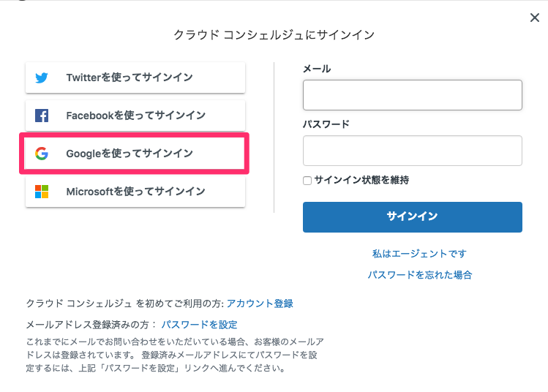Sign in using Twitterを使ってサインイン button

tap(135, 78)
